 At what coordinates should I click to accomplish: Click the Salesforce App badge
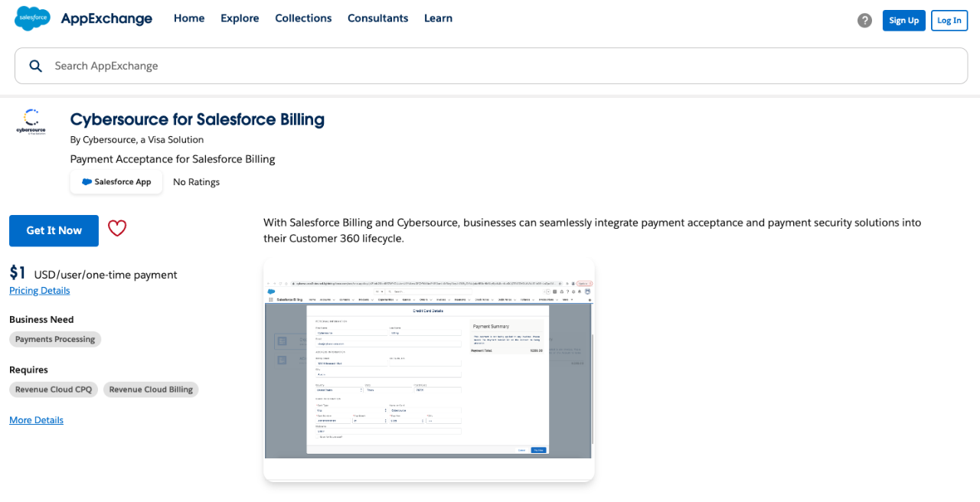coord(116,182)
